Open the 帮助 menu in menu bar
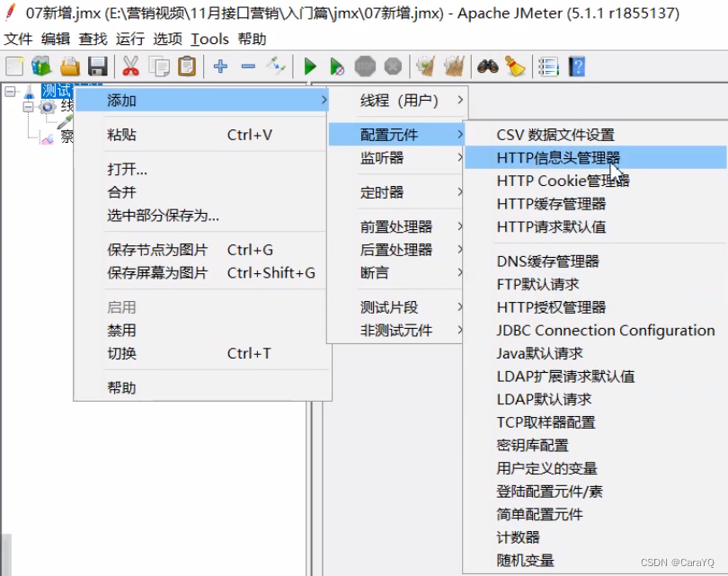This screenshot has height=576, width=728. pos(253,39)
